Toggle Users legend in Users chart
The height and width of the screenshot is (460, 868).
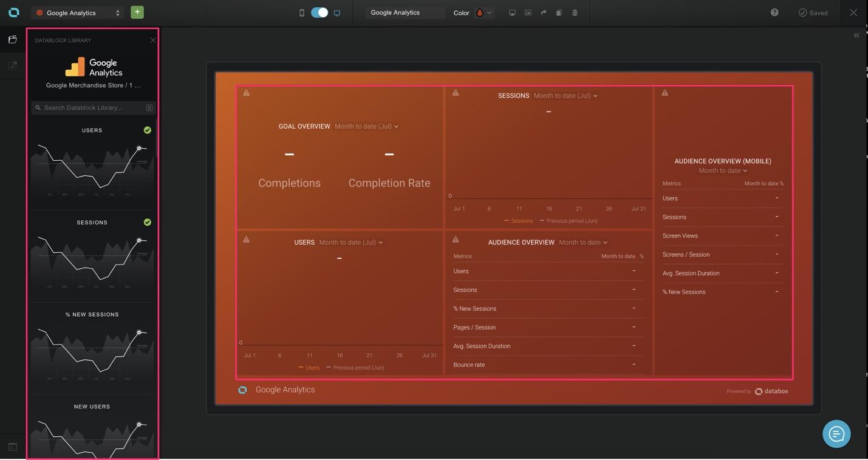(x=309, y=367)
